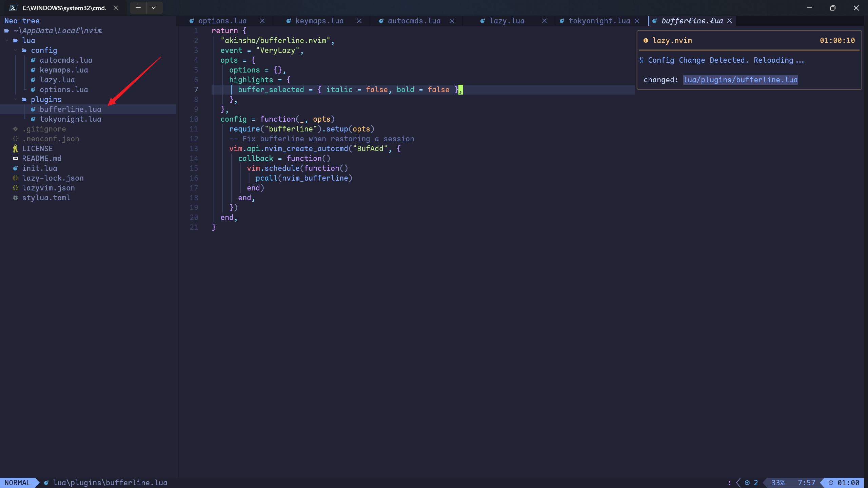Open the terminal profiles dropdown arrow
The width and height of the screenshot is (868, 488).
click(154, 8)
